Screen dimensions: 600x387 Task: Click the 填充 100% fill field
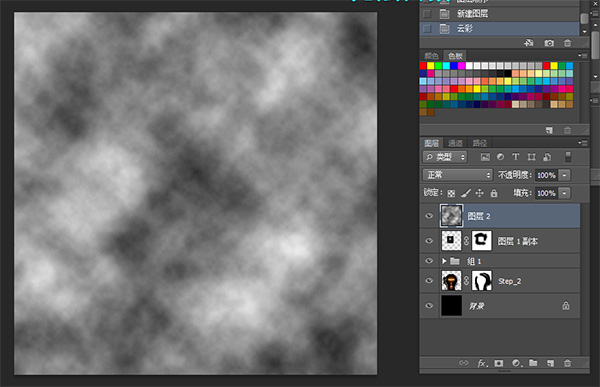coord(546,193)
